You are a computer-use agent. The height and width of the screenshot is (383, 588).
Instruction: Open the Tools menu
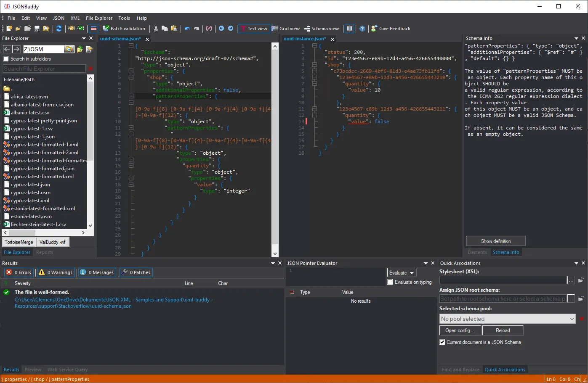pyautogui.click(x=124, y=18)
